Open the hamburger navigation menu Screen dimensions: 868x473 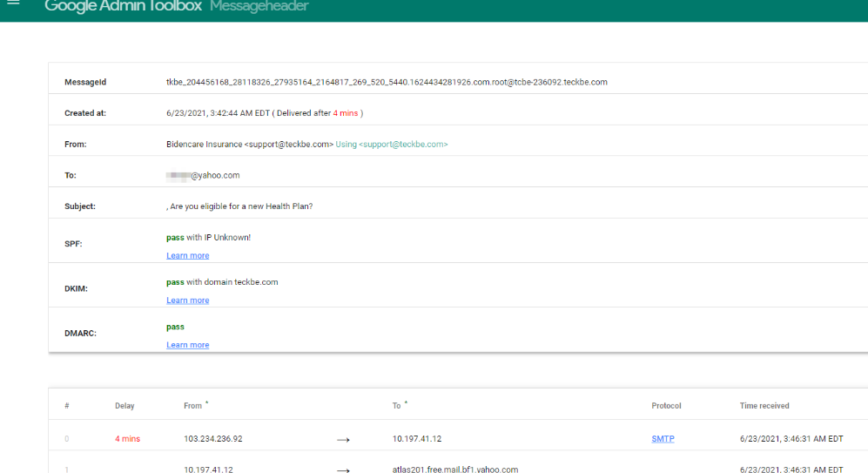(x=13, y=3)
